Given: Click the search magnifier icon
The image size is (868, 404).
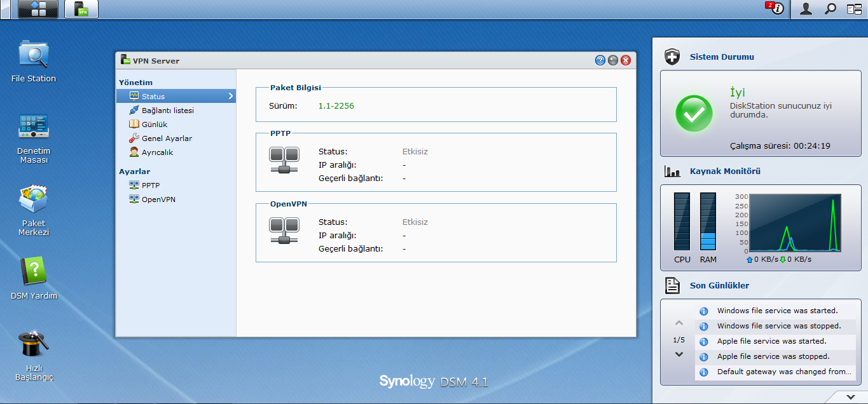Looking at the screenshot, I should pyautogui.click(x=830, y=9).
